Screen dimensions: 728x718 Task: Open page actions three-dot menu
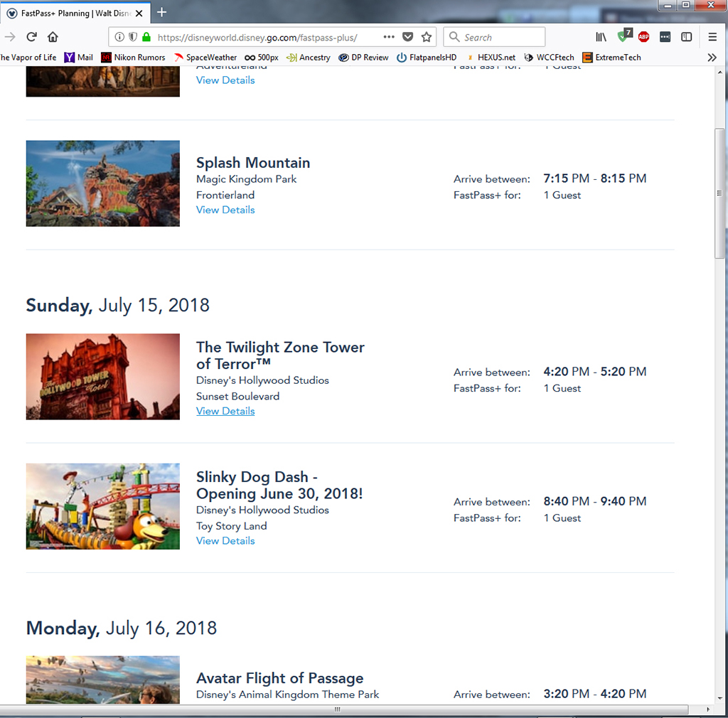(x=389, y=37)
